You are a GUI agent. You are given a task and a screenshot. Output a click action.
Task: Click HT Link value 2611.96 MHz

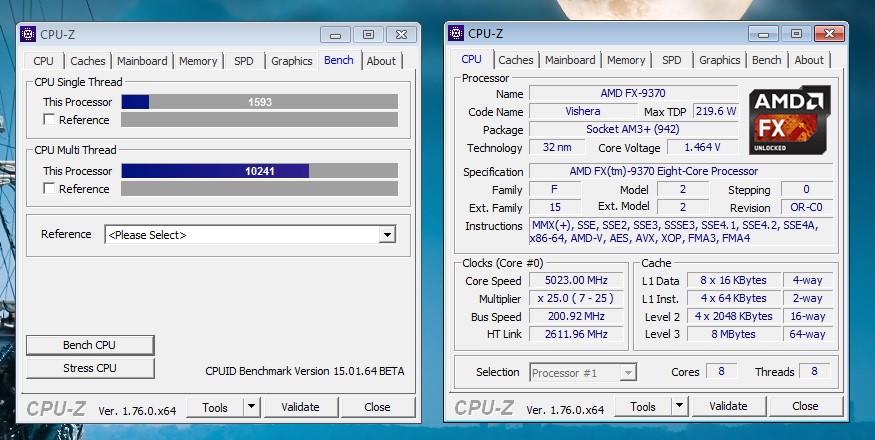pos(576,334)
